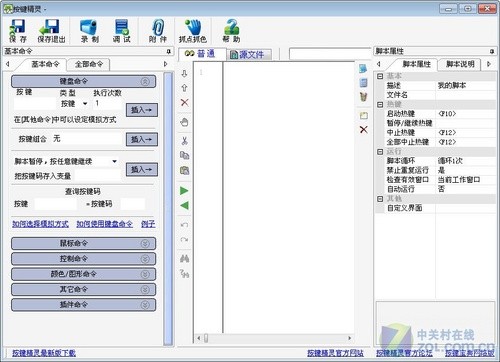The width and height of the screenshot is (500, 362).
Task: Open the 按键精灵官方网站 link
Action: [335, 353]
